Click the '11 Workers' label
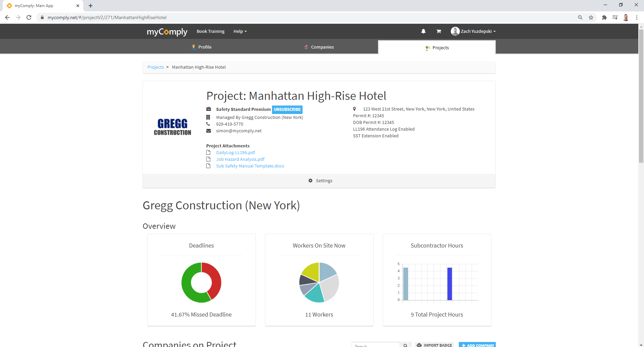The height and width of the screenshot is (347, 644). click(319, 315)
